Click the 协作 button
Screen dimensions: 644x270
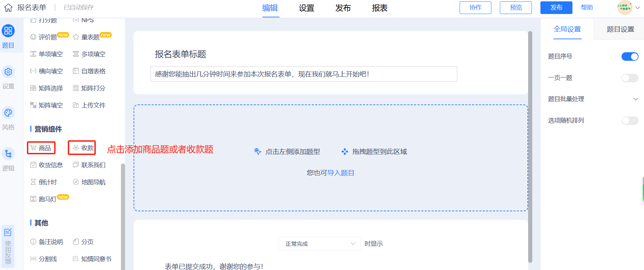(475, 8)
